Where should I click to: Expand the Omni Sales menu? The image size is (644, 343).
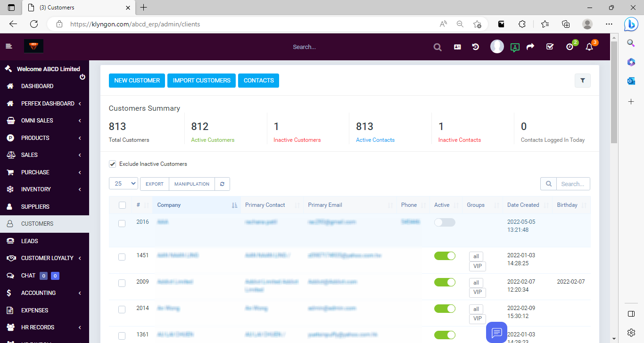click(x=44, y=121)
